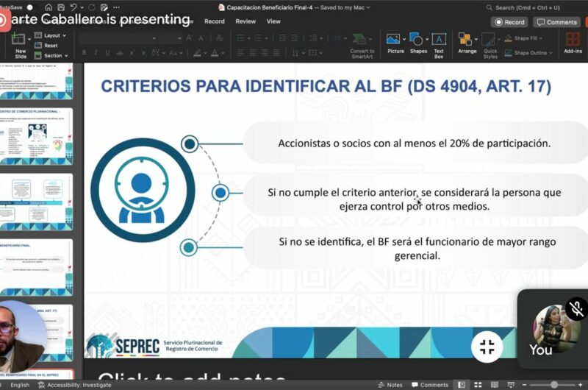The height and width of the screenshot is (390, 588).
Task: Open the Arrange menu
Action: coord(467,43)
